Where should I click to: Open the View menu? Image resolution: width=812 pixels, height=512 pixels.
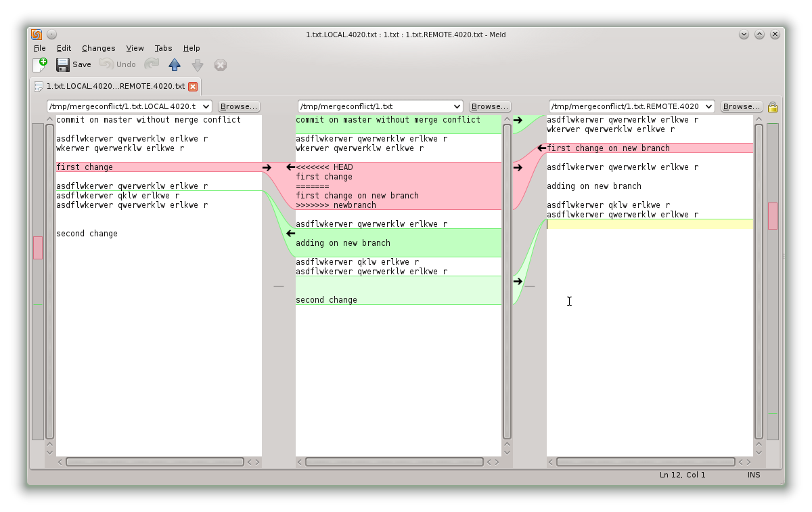135,48
